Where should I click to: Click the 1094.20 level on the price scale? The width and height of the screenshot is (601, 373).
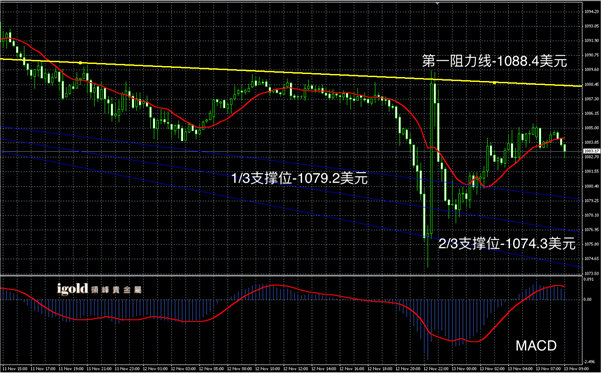pyautogui.click(x=590, y=12)
